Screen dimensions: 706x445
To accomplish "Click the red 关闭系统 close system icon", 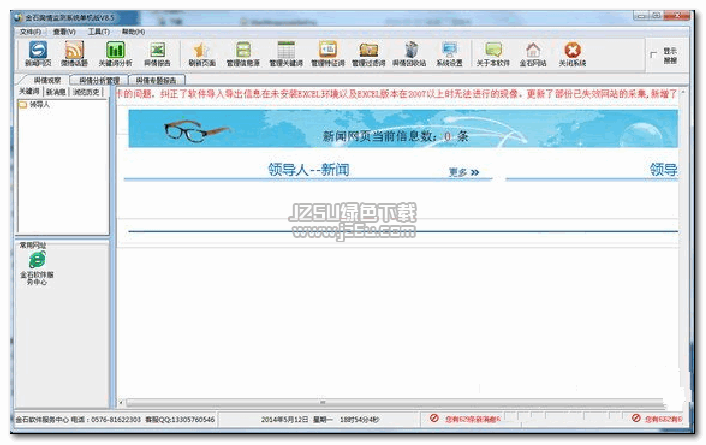I will [572, 53].
